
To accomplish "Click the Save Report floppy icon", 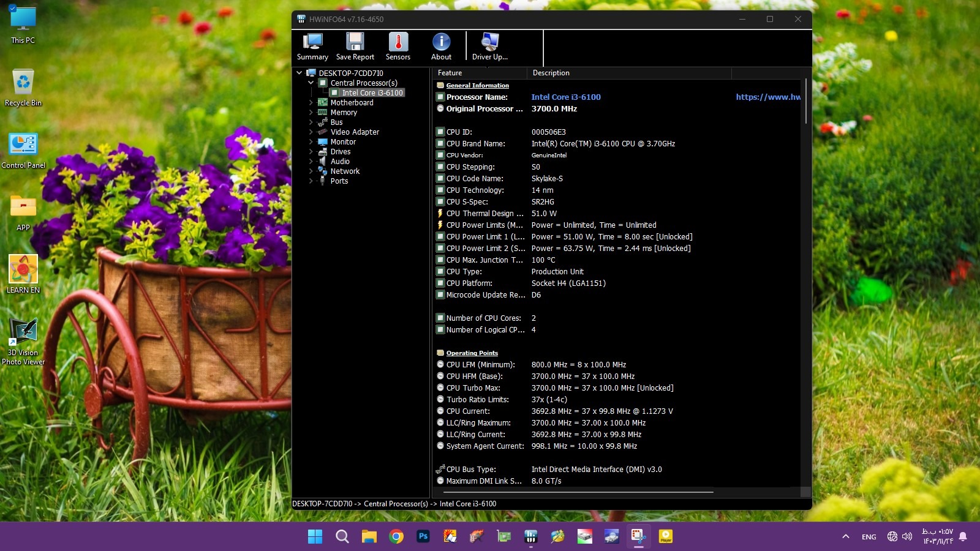I will pos(355,47).
